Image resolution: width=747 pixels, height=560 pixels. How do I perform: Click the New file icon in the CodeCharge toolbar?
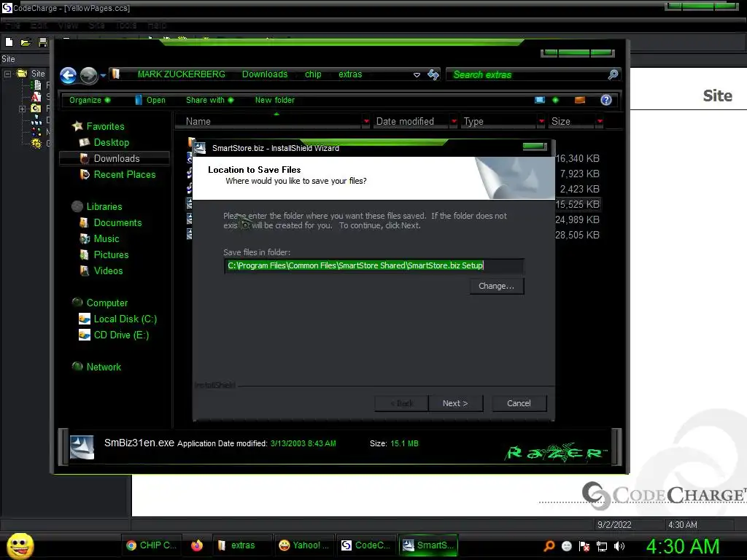[x=9, y=42]
